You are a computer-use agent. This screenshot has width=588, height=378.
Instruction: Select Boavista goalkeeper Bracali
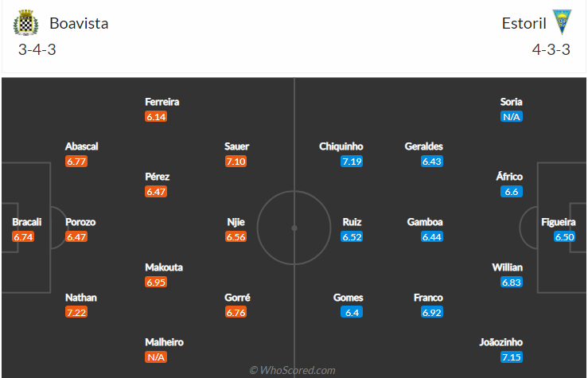coord(26,222)
